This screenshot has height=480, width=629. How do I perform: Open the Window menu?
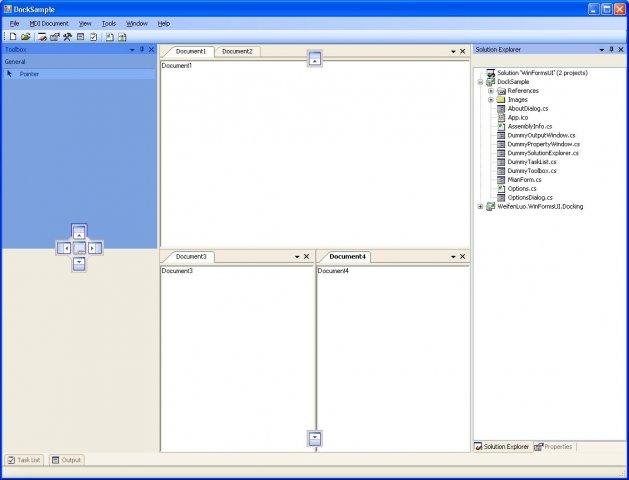tap(137, 24)
